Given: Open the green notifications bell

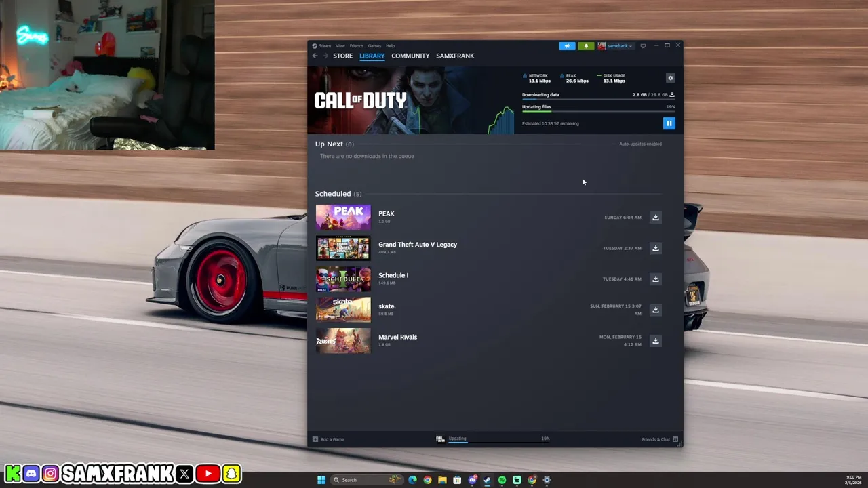Looking at the screenshot, I should (x=586, y=46).
